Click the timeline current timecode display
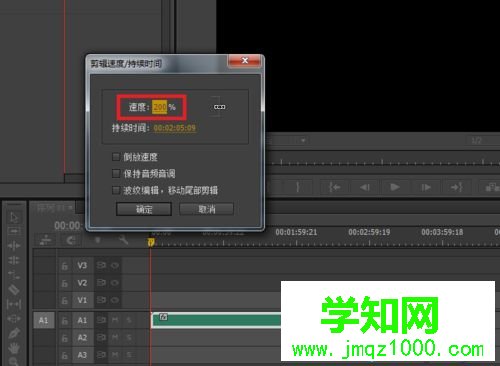500x366 pixels. click(x=68, y=226)
